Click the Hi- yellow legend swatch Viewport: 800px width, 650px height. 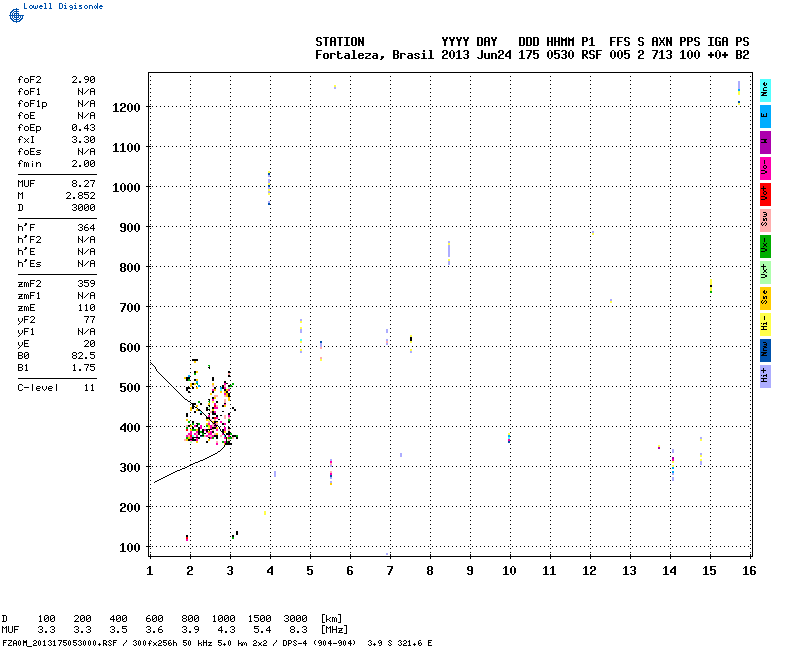(x=765, y=324)
